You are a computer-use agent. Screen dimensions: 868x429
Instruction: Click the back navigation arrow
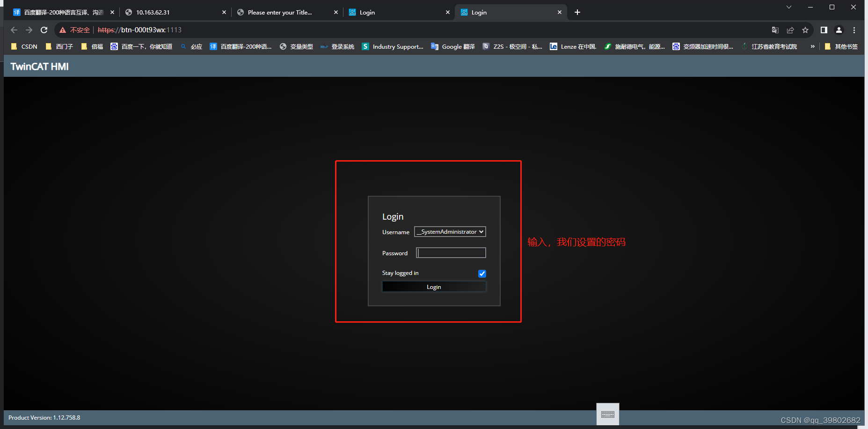coord(14,30)
